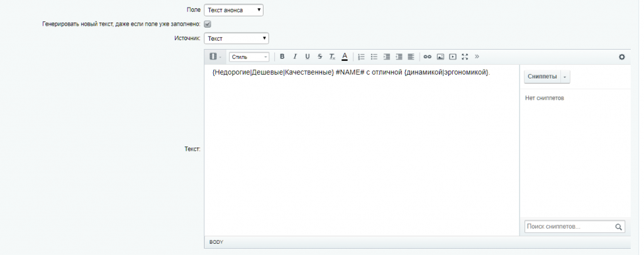644x255 pixels.
Task: Click the Поиск сниппетов search field
Action: click(x=570, y=226)
